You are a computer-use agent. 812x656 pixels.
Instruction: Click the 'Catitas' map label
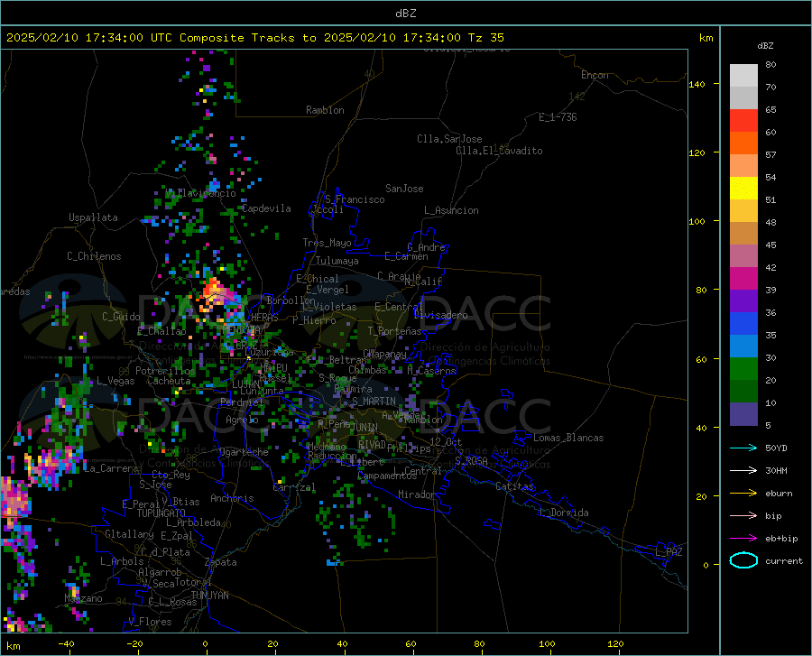click(x=514, y=486)
